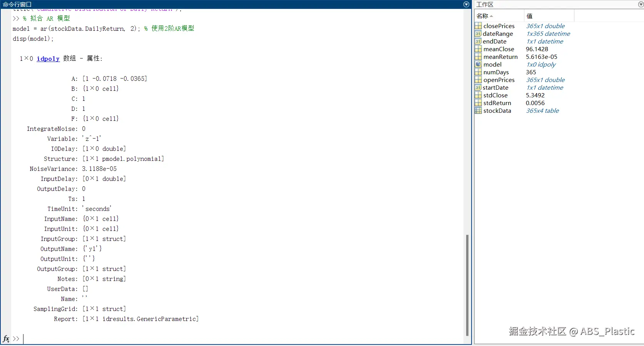This screenshot has width=644, height=346.
Task: Select the stdReturn variable name
Action: (x=497, y=103)
